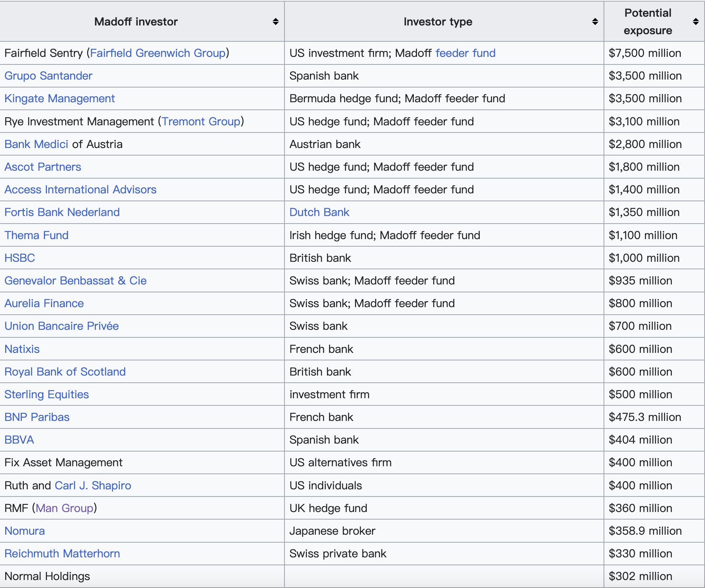The height and width of the screenshot is (588, 705).
Task: Select Bermuda hedge fund; Madoff feeder fund cell
Action: pyautogui.click(x=444, y=98)
